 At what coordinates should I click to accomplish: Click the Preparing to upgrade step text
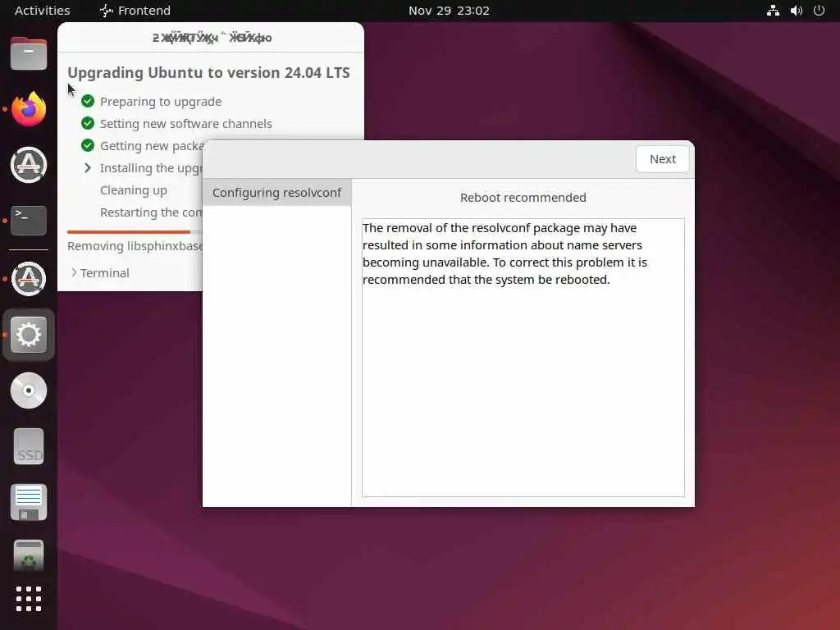point(161,101)
